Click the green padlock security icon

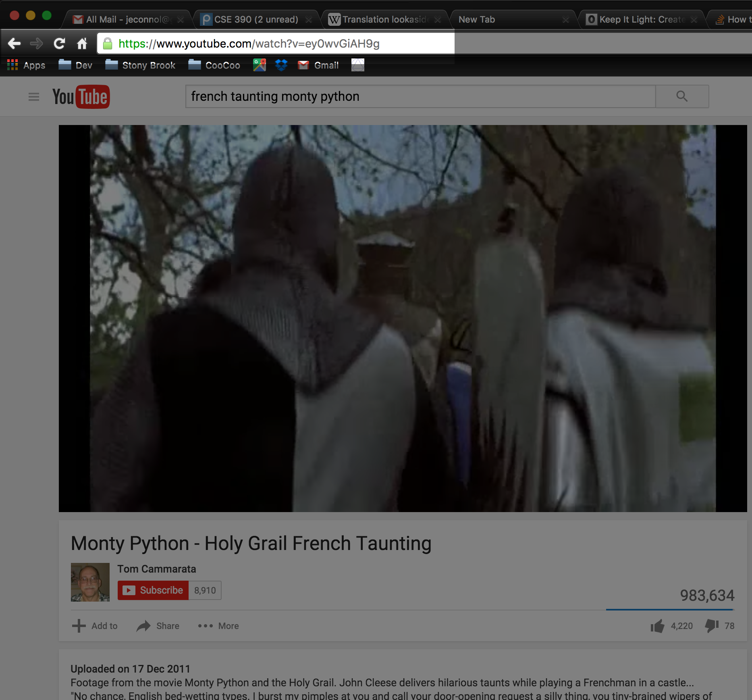(107, 44)
